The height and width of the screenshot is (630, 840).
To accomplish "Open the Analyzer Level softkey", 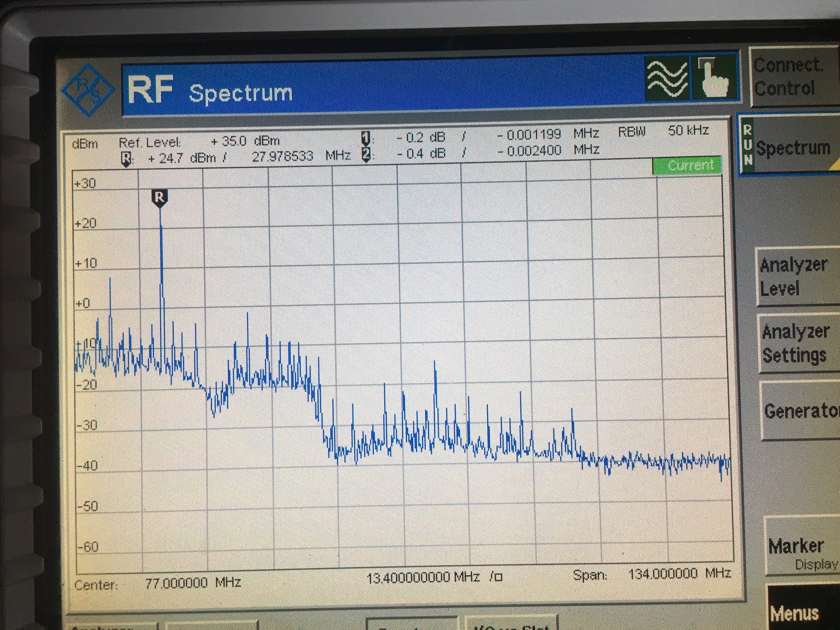I will [798, 276].
